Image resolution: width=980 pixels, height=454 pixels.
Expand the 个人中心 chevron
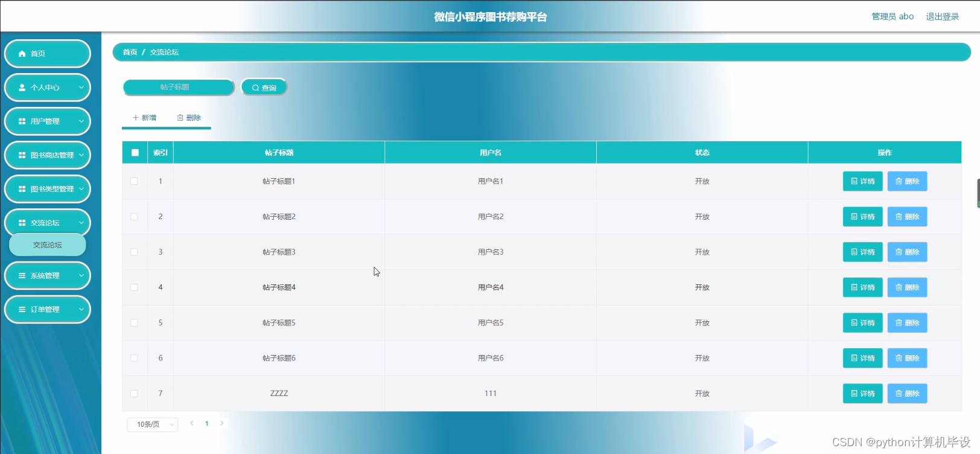click(81, 88)
